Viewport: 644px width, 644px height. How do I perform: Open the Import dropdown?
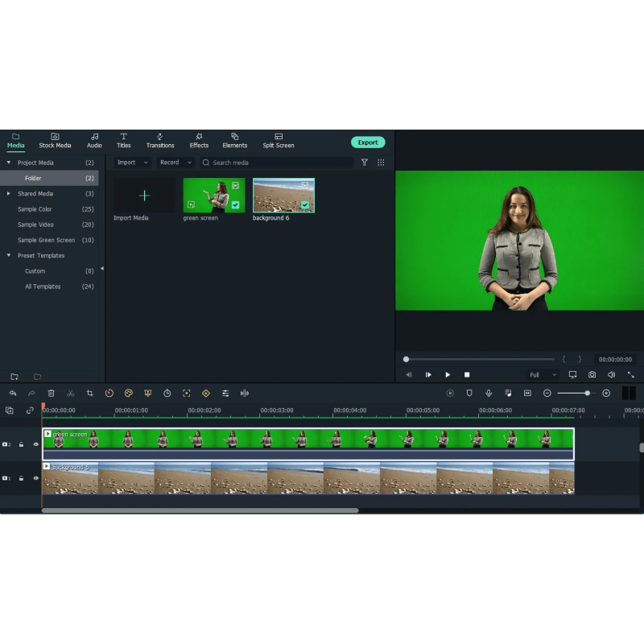tap(132, 163)
